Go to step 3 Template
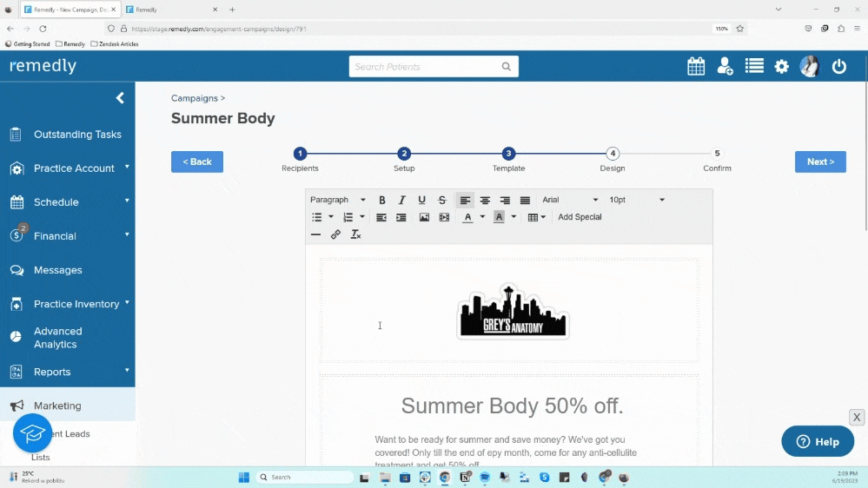This screenshot has height=488, width=868. coord(509,154)
